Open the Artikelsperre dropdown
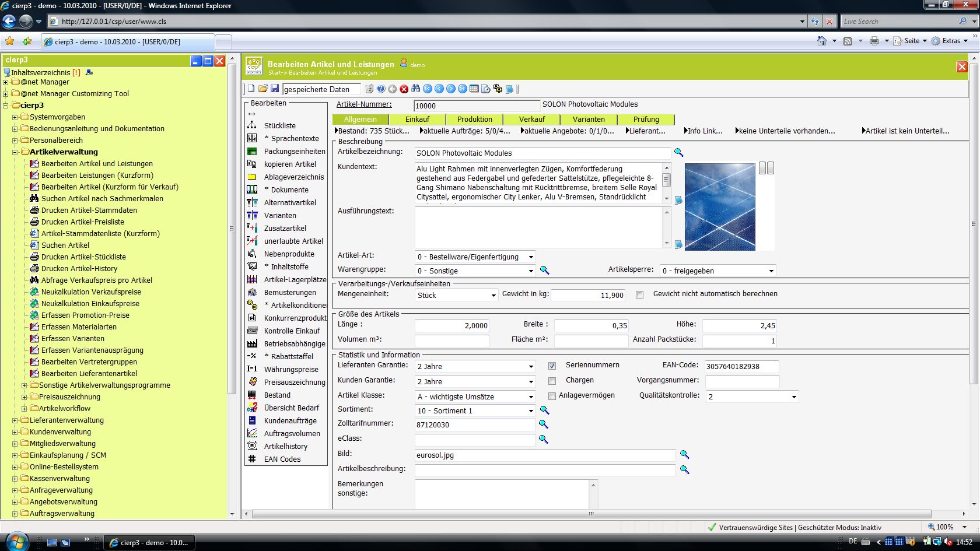 pyautogui.click(x=771, y=271)
